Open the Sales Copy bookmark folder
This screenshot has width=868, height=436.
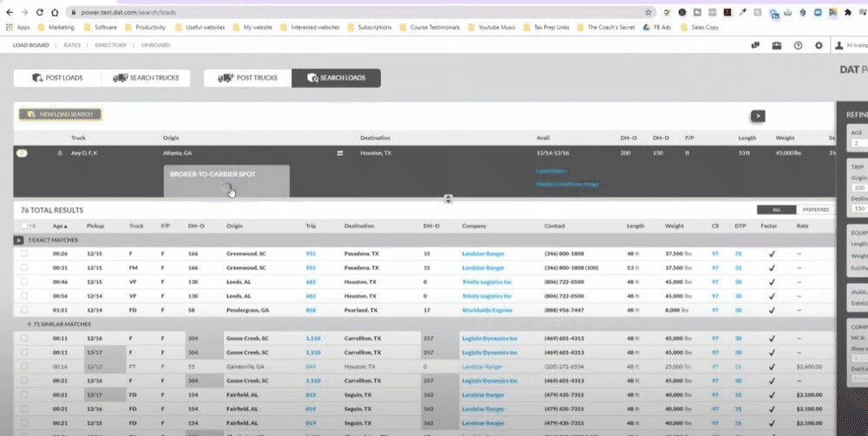click(700, 27)
